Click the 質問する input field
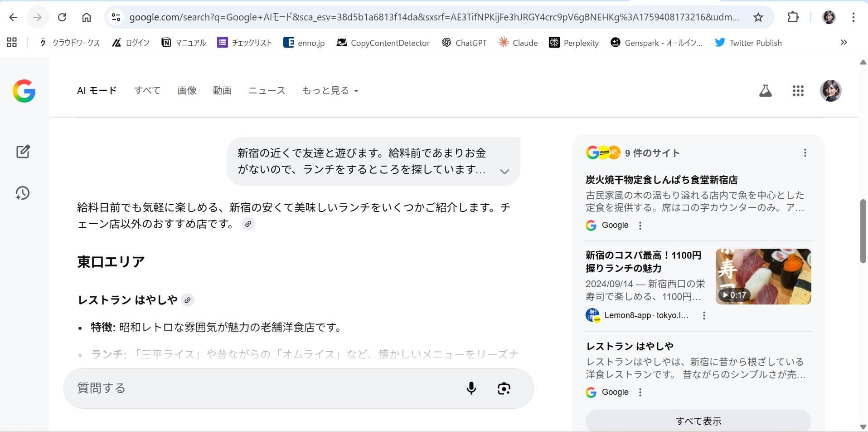This screenshot has width=868, height=432. 263,388
